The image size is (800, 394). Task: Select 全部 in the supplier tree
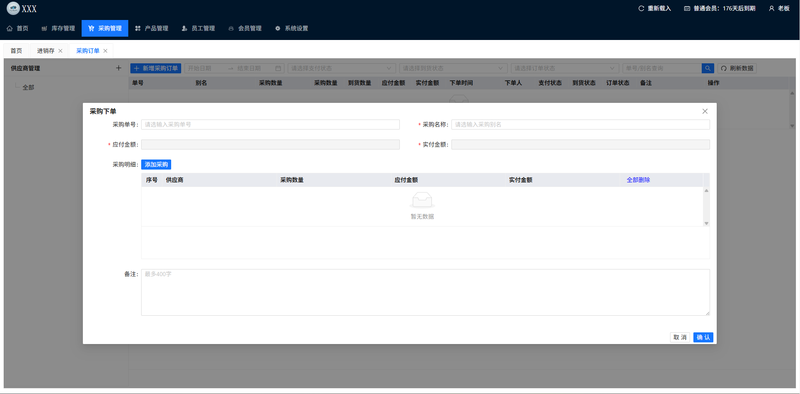tap(29, 87)
